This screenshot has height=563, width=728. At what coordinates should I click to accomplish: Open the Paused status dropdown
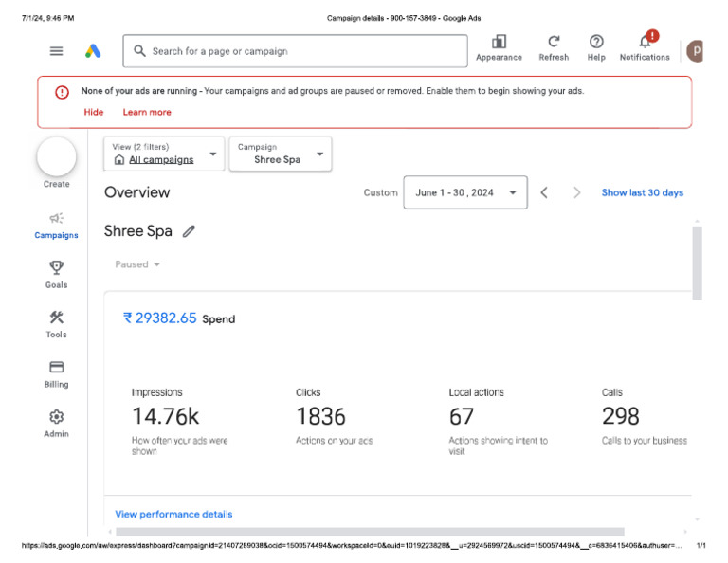(x=137, y=264)
